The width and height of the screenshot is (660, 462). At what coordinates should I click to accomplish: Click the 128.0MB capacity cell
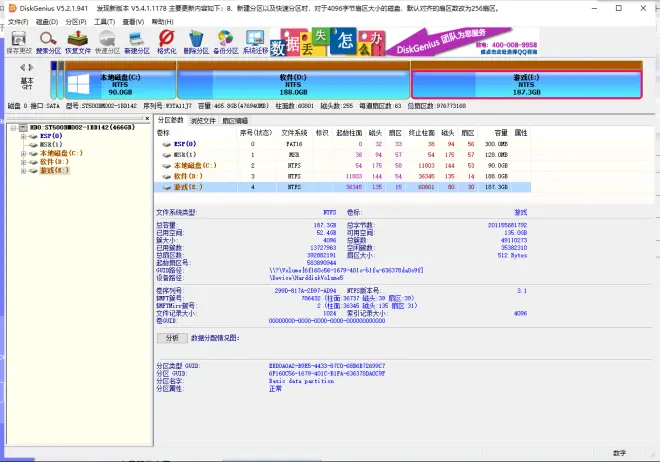496,155
